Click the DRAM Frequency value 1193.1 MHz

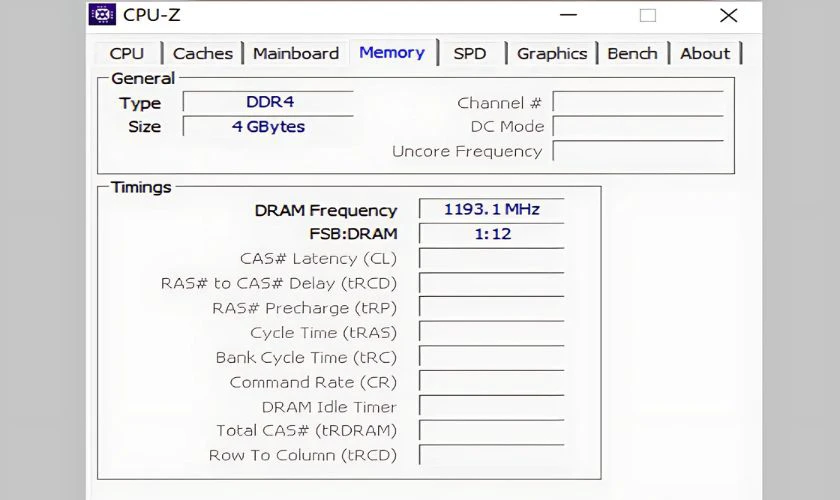[x=492, y=209]
